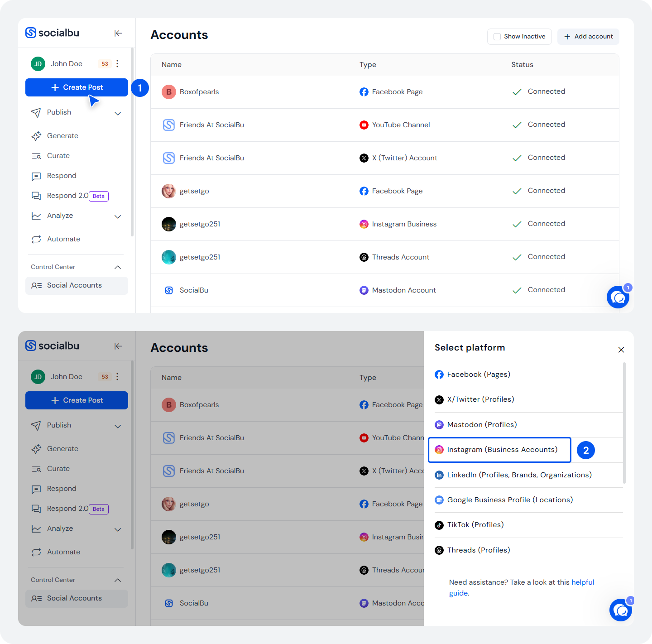The height and width of the screenshot is (644, 652).
Task: Select LinkedIn (Profiles, Brands, Organizations) option
Action: click(x=529, y=475)
